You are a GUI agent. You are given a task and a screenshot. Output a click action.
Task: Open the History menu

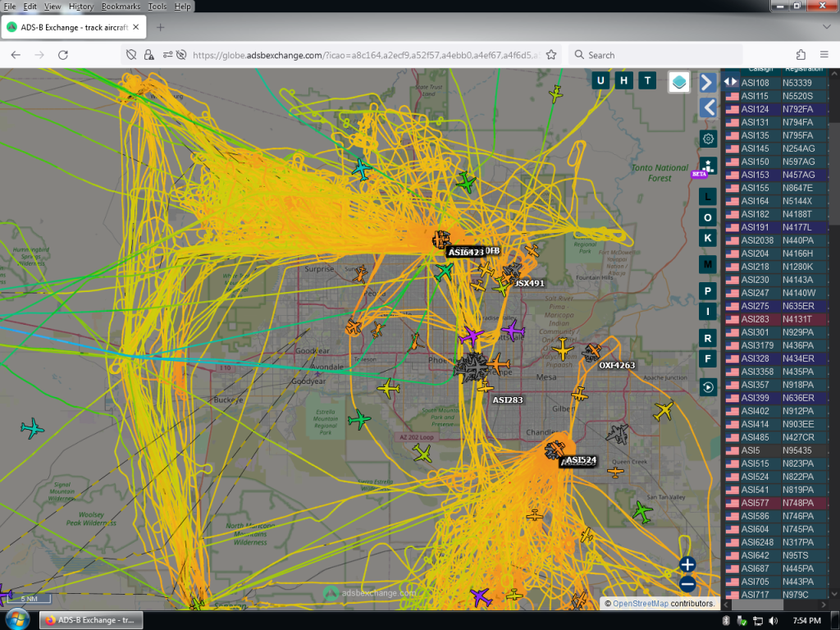click(x=81, y=7)
